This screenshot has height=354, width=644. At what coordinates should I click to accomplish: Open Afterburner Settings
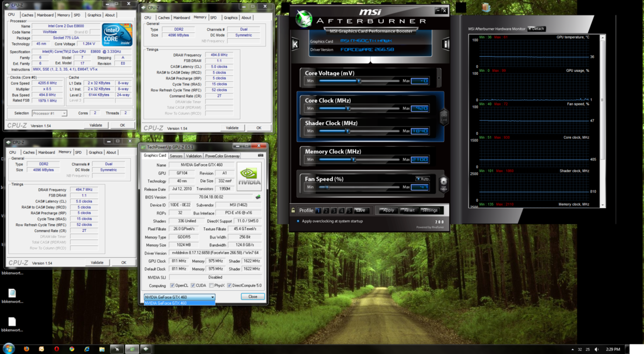pos(429,211)
